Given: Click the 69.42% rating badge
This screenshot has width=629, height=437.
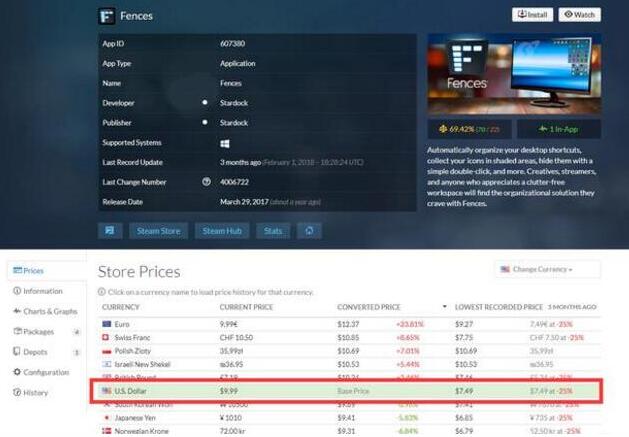Looking at the screenshot, I should coord(469,129).
